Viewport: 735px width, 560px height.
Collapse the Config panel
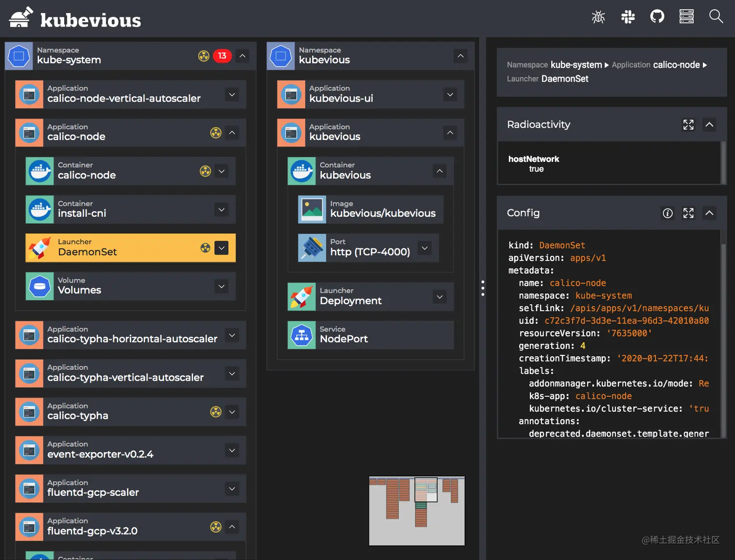(x=709, y=213)
